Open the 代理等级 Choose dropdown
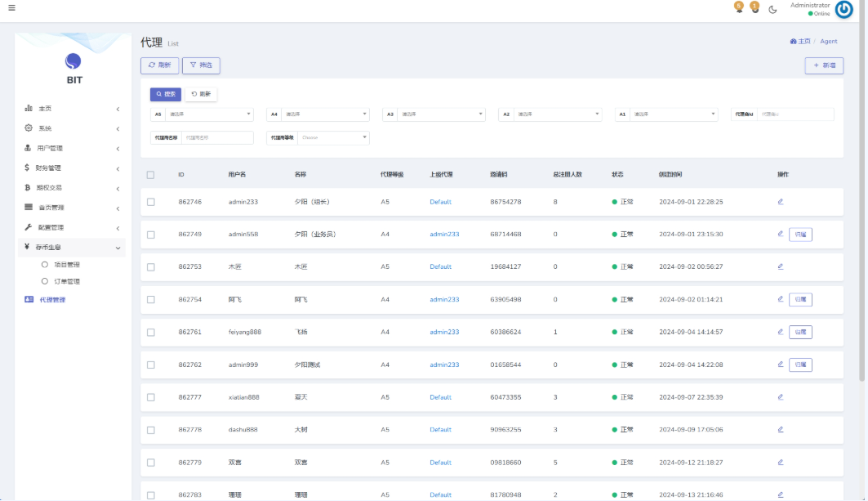This screenshot has height=501, width=868. [333, 138]
